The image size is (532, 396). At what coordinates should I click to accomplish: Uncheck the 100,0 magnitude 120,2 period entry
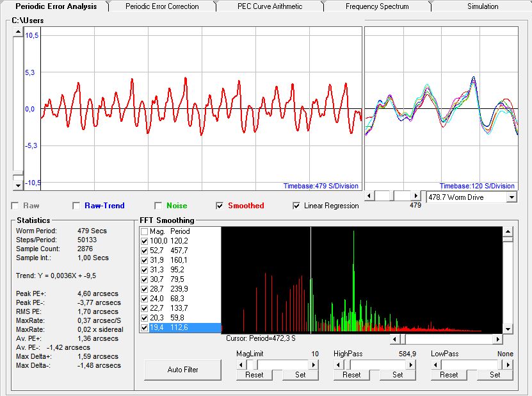(145, 240)
